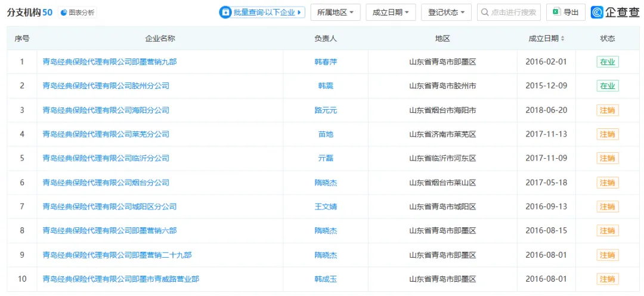
Task: Click the 在业 status tag for 即墨营销九部
Action: click(x=608, y=62)
